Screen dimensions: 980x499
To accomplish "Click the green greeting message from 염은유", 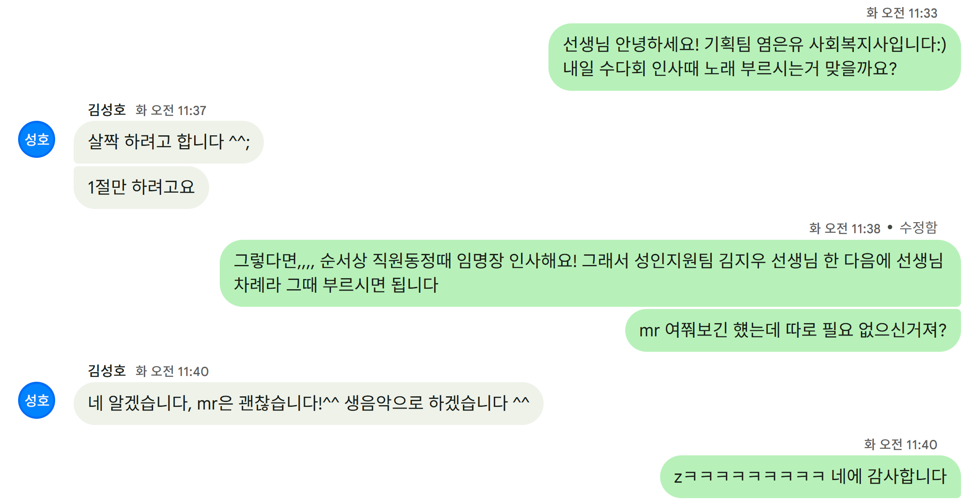I will (x=755, y=57).
